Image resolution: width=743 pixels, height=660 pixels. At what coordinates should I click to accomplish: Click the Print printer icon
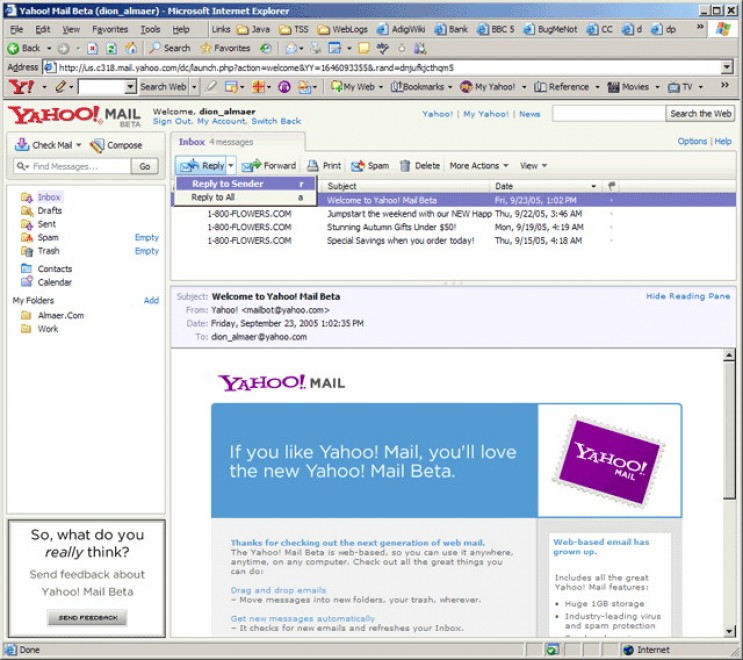(x=313, y=165)
